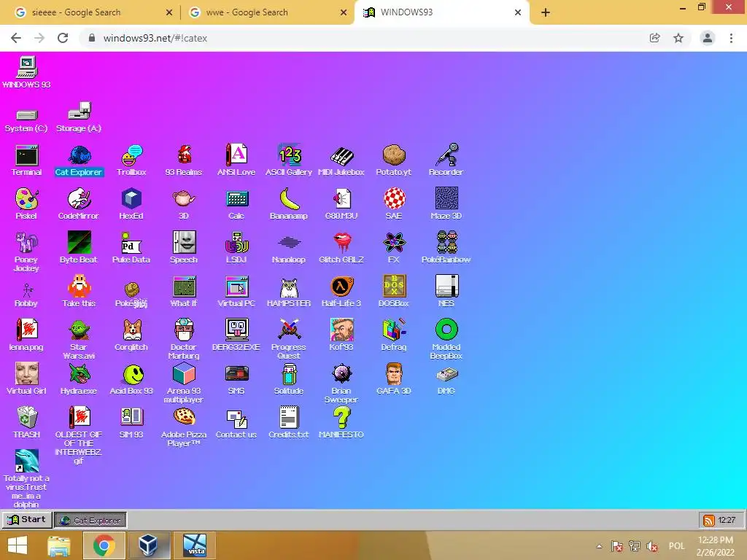Launch Half-Life 3 icon
The image size is (747, 560).
point(341,291)
